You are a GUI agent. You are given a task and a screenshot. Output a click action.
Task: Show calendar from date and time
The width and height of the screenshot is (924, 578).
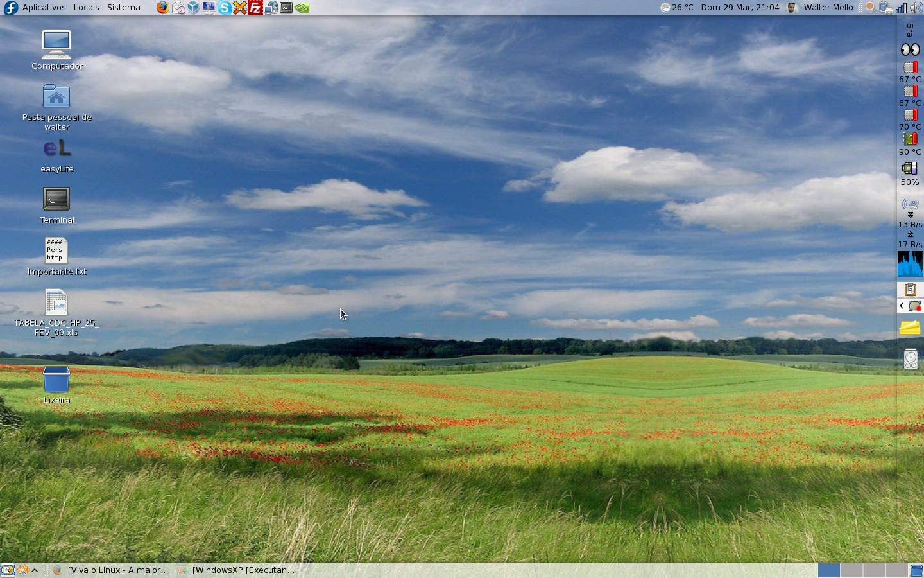point(740,8)
